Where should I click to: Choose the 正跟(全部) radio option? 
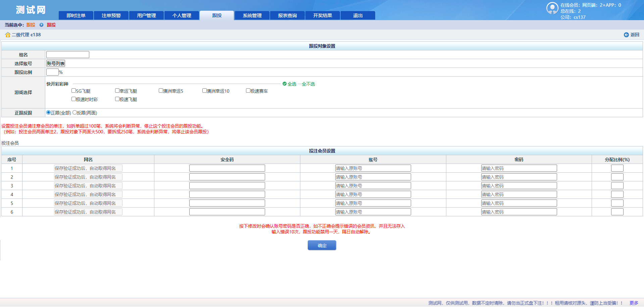[x=49, y=113]
